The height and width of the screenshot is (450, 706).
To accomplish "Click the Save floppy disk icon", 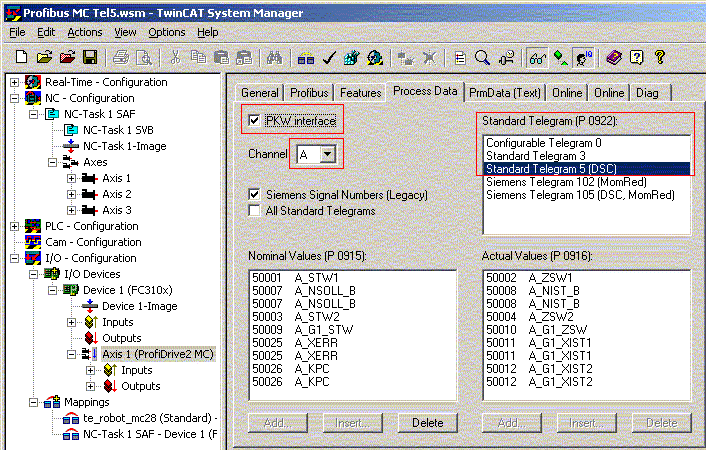I will [90, 57].
